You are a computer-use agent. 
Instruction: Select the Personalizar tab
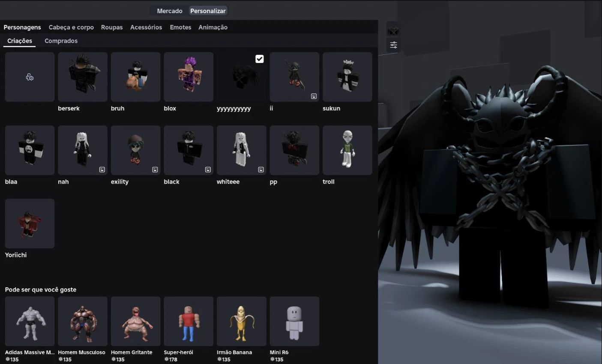point(208,11)
